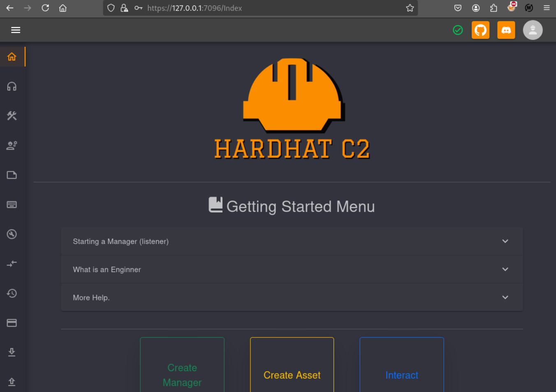Expand the What is an Enginner section
The image size is (556, 392).
point(292,270)
